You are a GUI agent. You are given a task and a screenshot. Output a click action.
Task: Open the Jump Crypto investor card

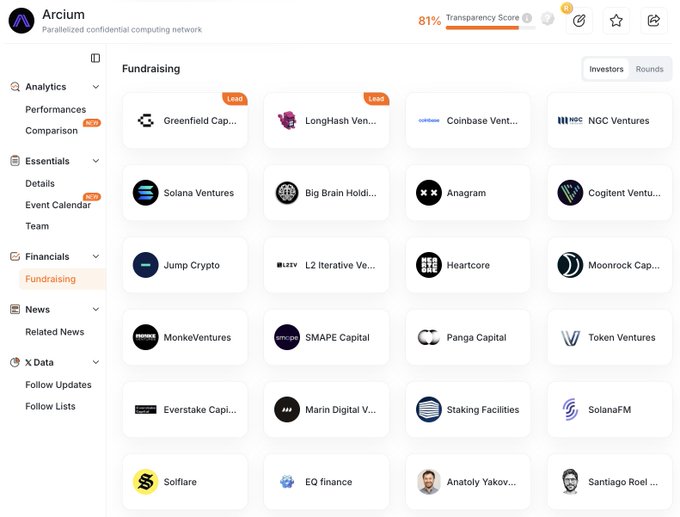click(x=185, y=265)
